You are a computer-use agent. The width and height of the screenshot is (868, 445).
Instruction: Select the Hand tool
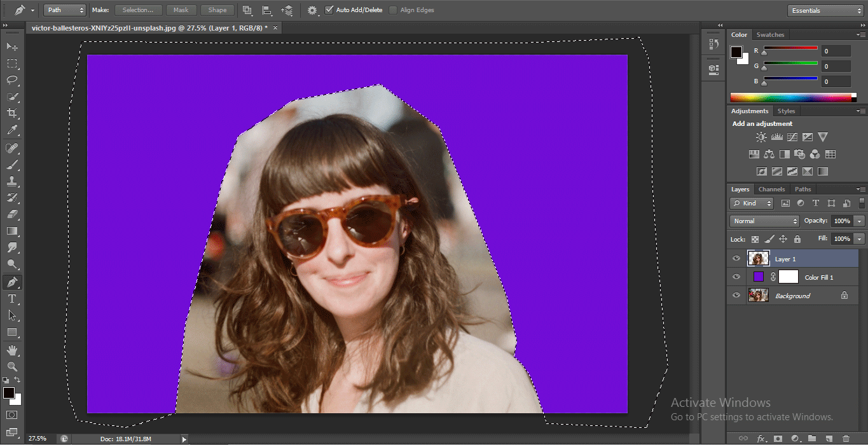(12, 350)
